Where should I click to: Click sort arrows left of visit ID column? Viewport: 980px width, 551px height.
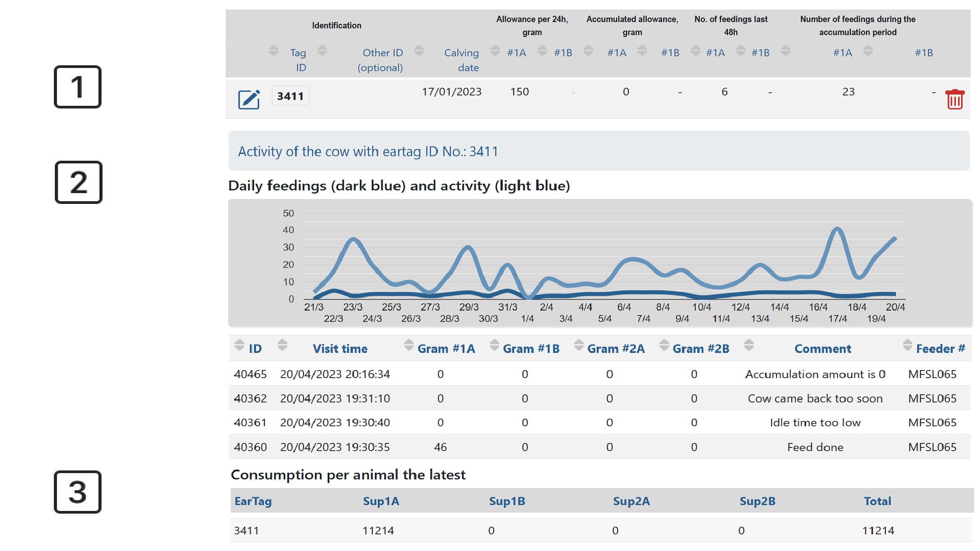pyautogui.click(x=239, y=345)
